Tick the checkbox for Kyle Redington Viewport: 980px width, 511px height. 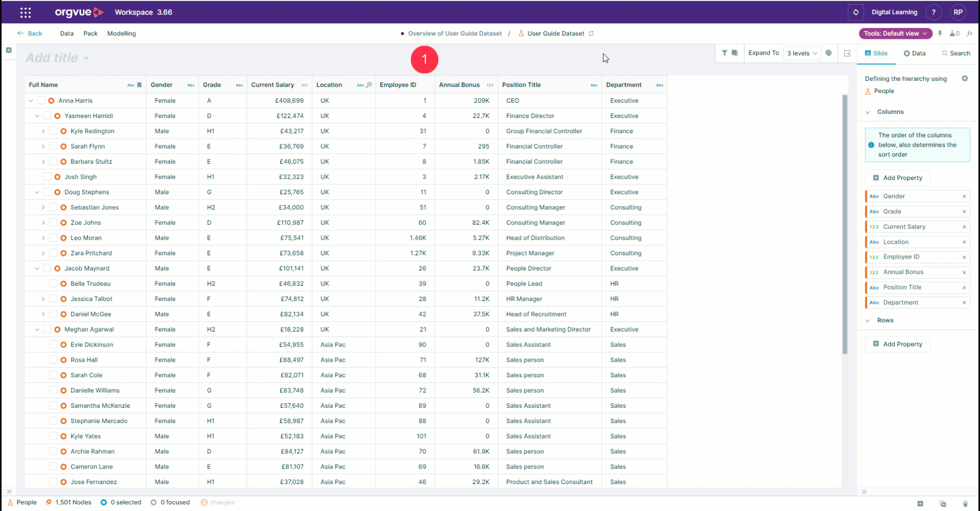point(53,131)
